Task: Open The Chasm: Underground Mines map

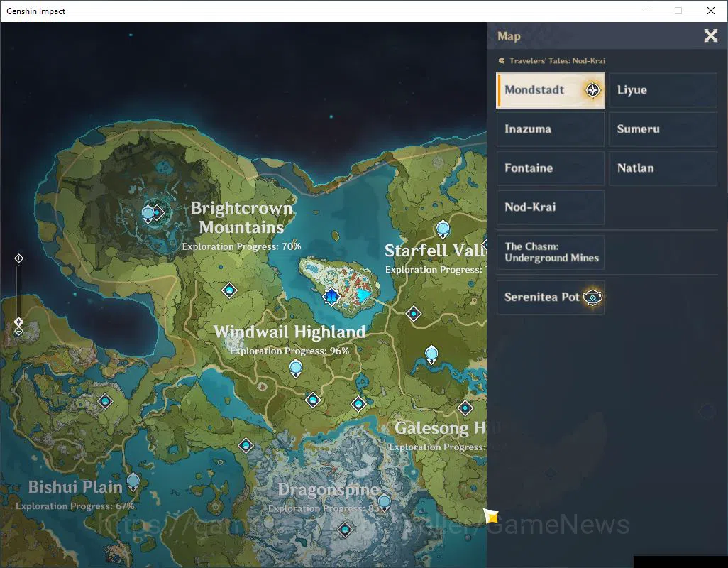Action: point(551,252)
